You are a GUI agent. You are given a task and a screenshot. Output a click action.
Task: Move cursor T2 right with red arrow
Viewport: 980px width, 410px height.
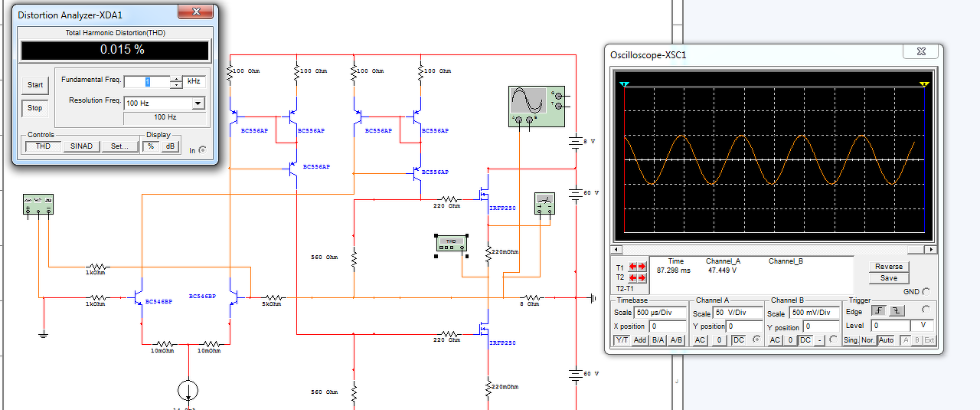point(642,278)
